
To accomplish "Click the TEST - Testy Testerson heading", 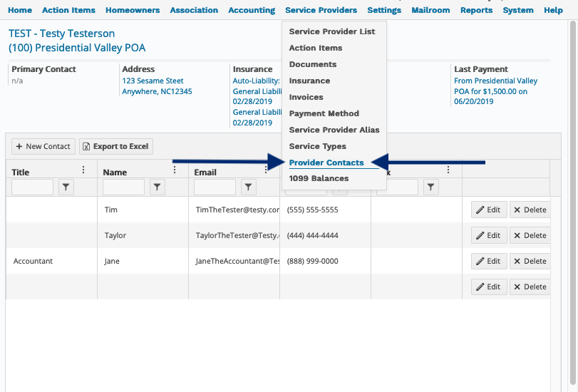I will pyautogui.click(x=61, y=33).
